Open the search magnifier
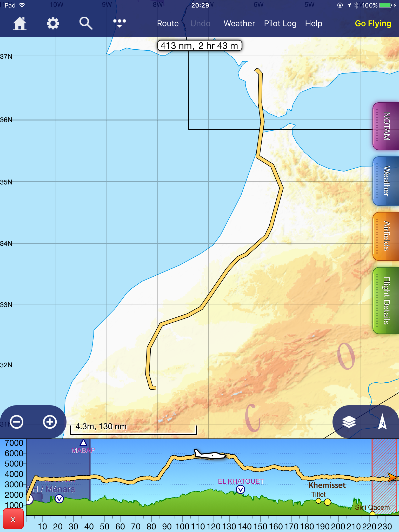 (86, 24)
